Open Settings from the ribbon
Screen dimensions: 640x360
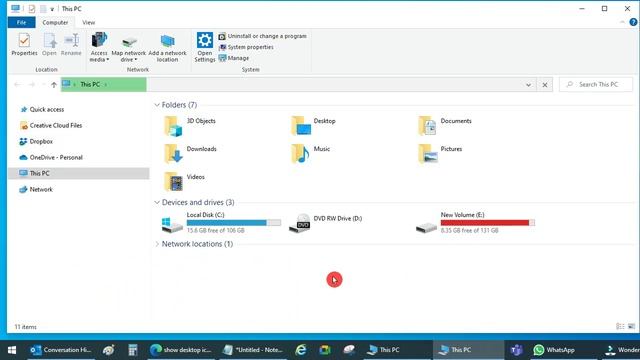204,47
